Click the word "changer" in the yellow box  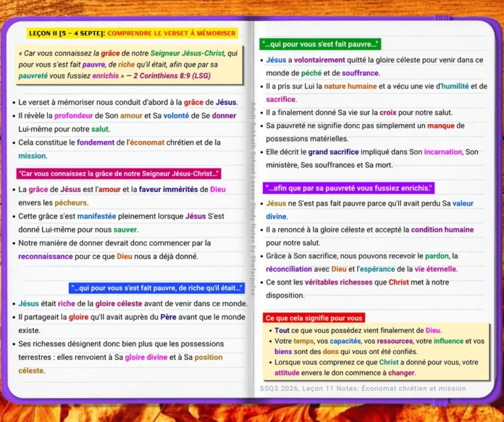(401, 374)
